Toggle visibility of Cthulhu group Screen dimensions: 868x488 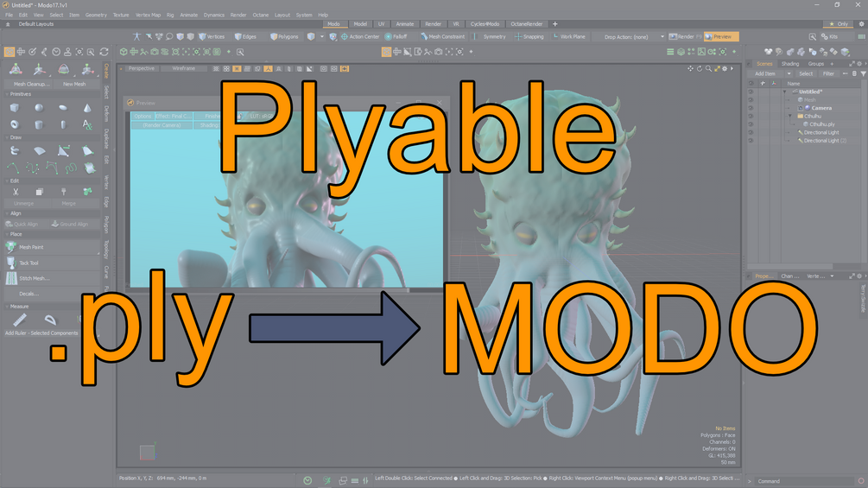[751, 117]
